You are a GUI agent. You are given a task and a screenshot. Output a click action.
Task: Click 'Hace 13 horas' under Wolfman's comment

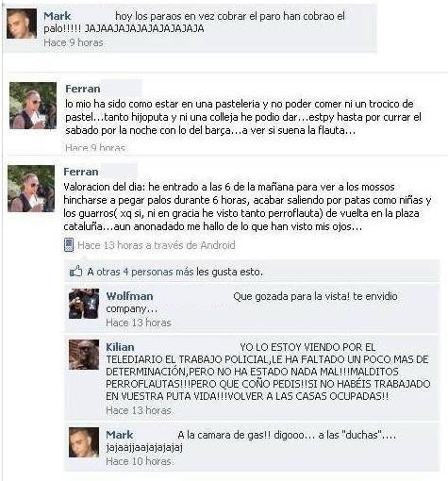point(139,323)
